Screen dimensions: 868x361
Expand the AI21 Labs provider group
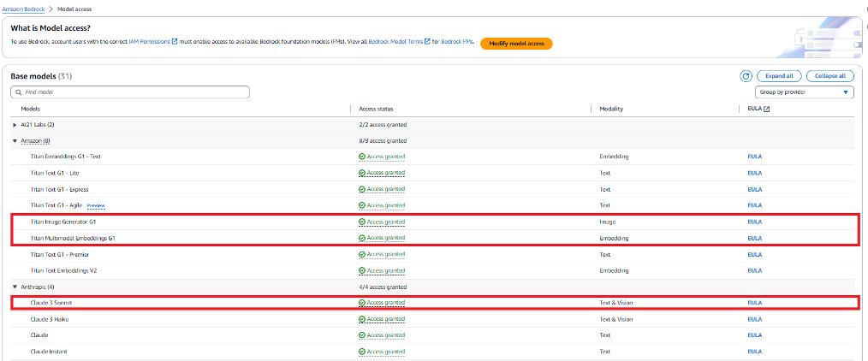(15, 125)
